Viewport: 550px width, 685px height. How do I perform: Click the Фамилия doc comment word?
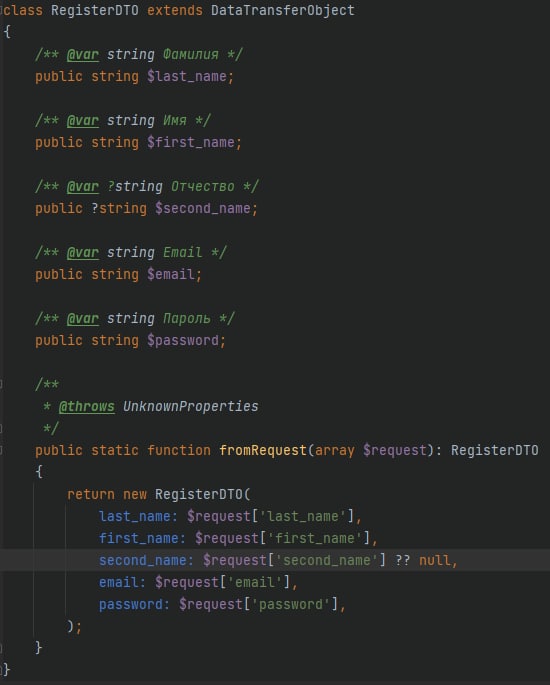(x=190, y=54)
